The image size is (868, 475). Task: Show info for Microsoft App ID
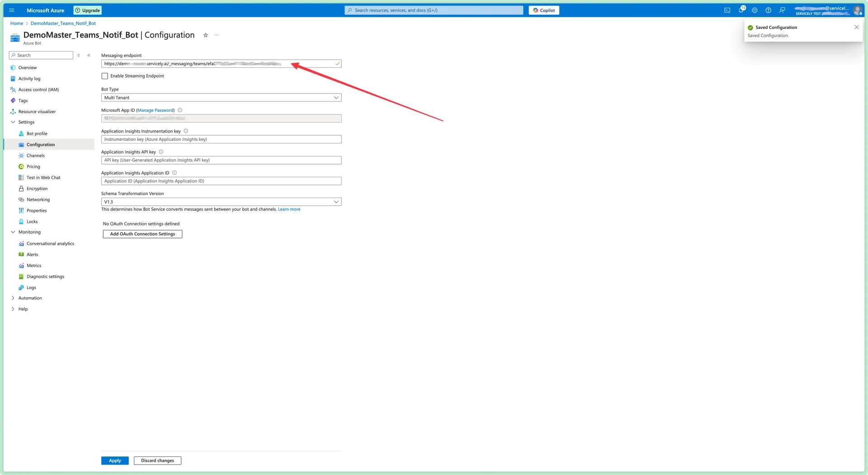pos(180,110)
